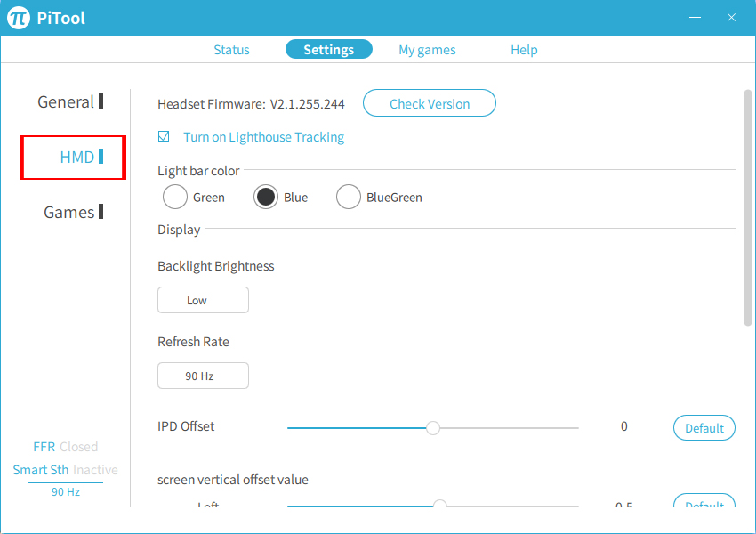Reset IPD Offset with Default button
The image size is (756, 534).
704,428
